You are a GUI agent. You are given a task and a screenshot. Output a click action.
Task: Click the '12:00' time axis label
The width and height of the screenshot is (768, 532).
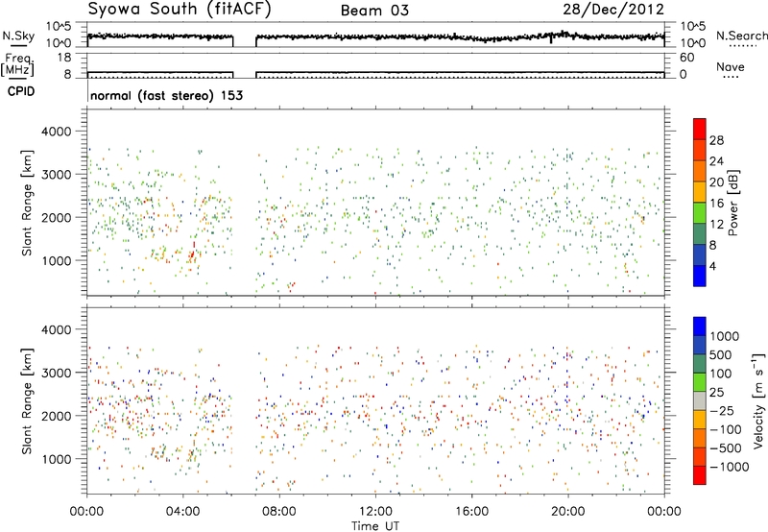(x=375, y=512)
